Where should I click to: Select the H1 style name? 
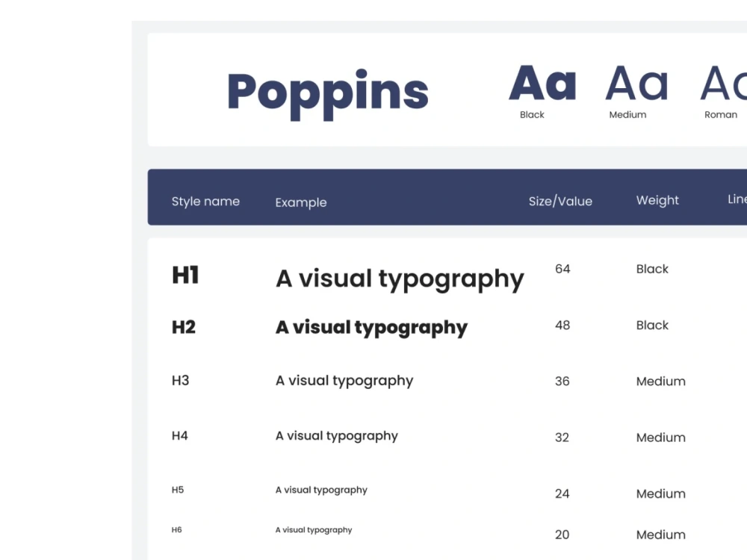[x=185, y=276]
